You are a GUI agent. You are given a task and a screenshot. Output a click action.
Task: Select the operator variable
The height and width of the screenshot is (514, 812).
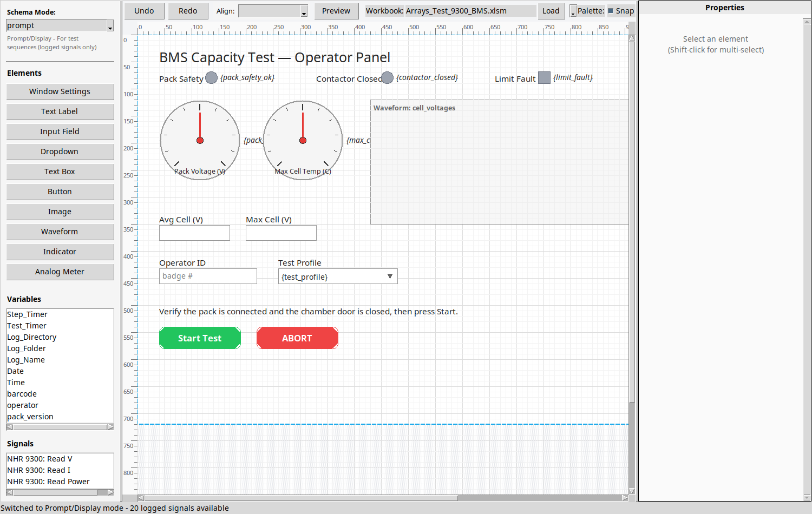[x=60, y=405]
